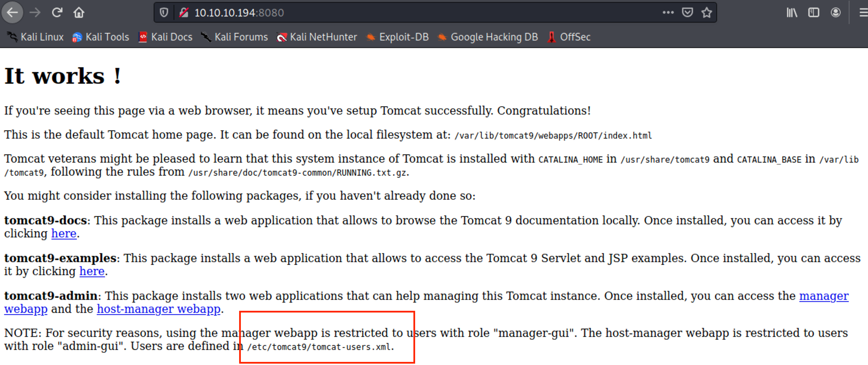The image size is (868, 365).
Task: Click the /etc/tomcat9/tomcat-users.xml path
Action: (319, 347)
